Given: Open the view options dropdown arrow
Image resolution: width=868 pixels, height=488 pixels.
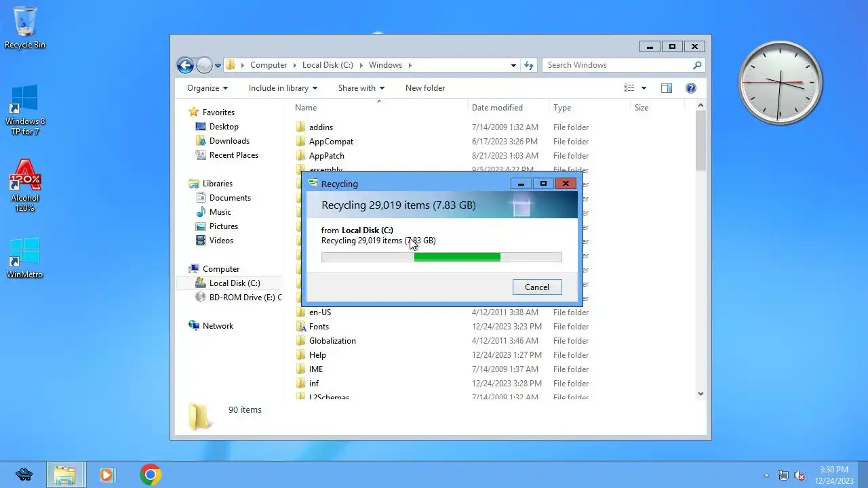Looking at the screenshot, I should coord(644,88).
